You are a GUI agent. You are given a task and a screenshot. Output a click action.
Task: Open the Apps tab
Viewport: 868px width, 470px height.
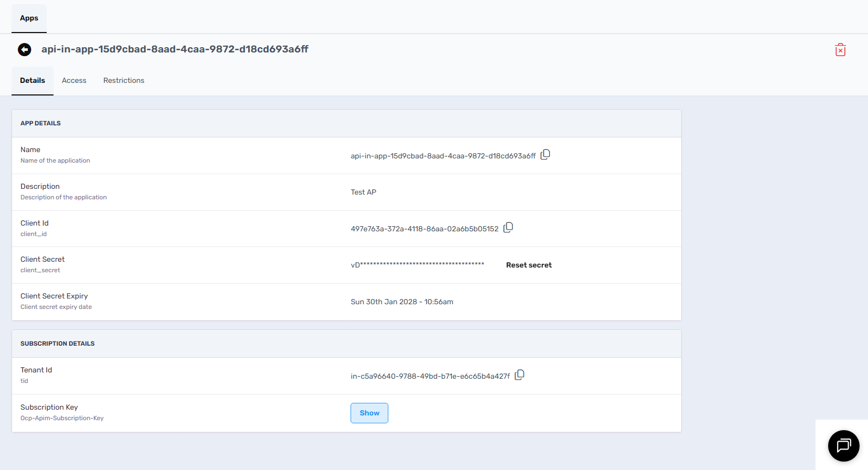[x=29, y=18]
